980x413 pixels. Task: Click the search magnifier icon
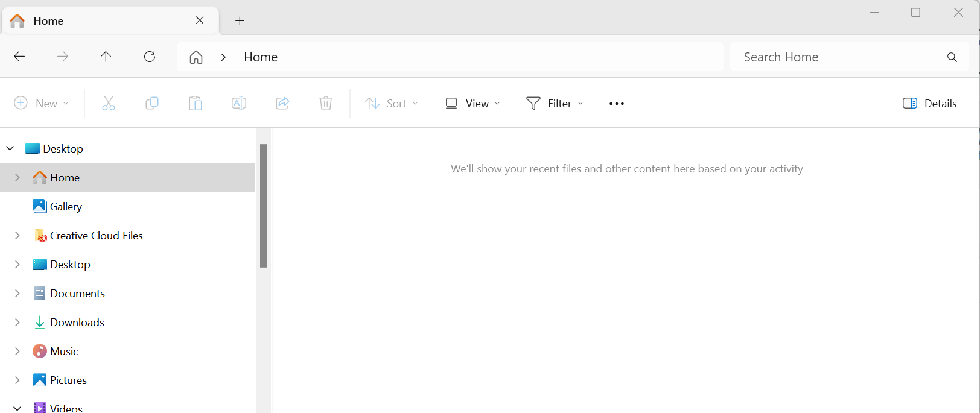952,57
